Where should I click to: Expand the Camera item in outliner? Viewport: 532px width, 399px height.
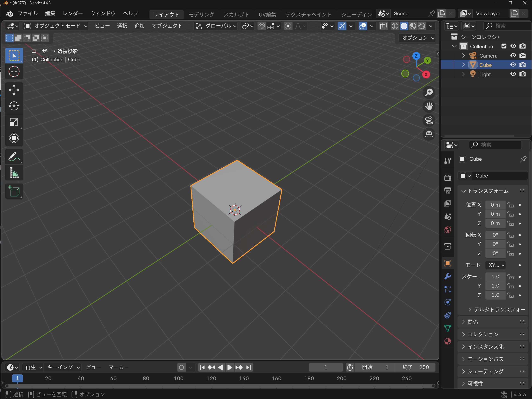tap(463, 56)
